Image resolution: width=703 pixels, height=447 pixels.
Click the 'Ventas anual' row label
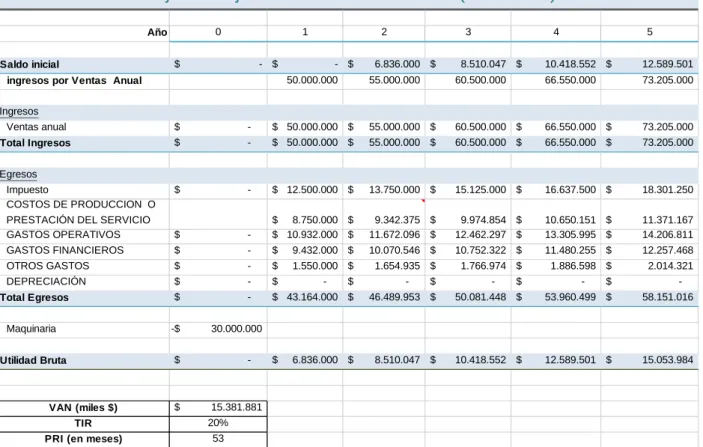pos(36,127)
